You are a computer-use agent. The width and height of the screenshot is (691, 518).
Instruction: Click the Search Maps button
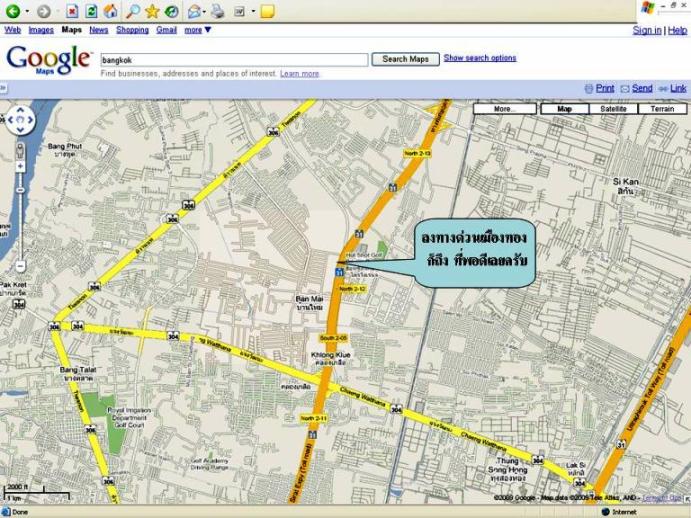point(405,59)
